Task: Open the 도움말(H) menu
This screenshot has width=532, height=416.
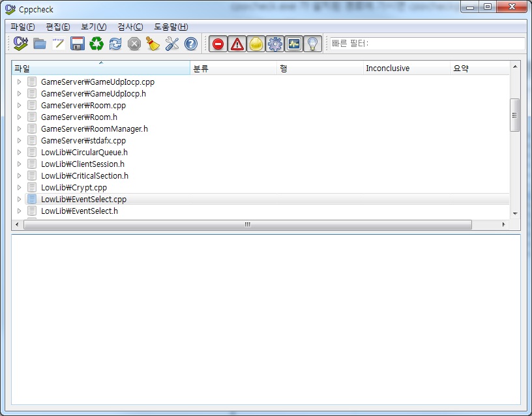Action: 171,27
